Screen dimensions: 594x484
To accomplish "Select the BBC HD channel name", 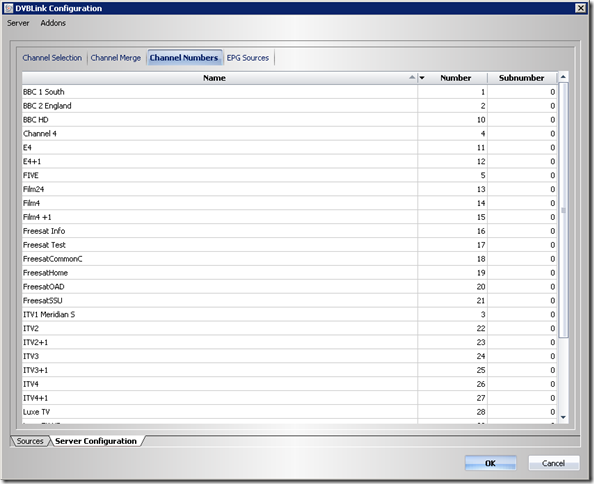I will pyautogui.click(x=36, y=120).
